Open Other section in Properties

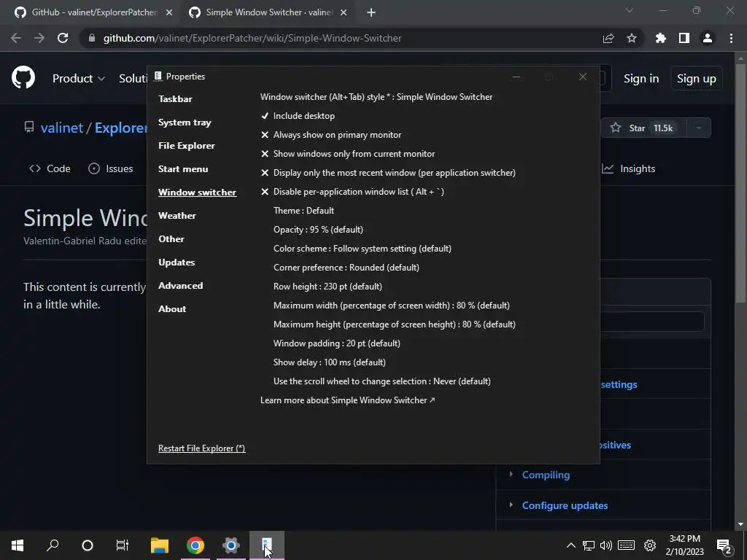pos(171,239)
